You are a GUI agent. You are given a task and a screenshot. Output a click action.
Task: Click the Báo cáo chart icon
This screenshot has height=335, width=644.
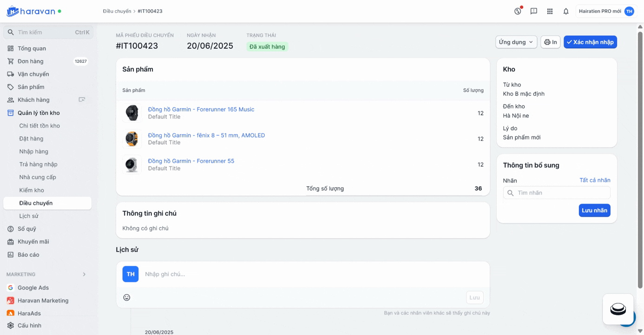pyautogui.click(x=10, y=255)
